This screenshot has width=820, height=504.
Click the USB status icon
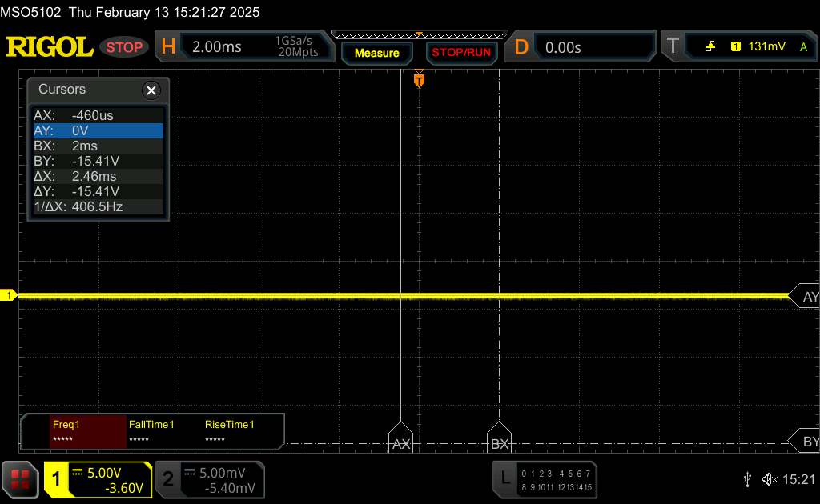(747, 479)
